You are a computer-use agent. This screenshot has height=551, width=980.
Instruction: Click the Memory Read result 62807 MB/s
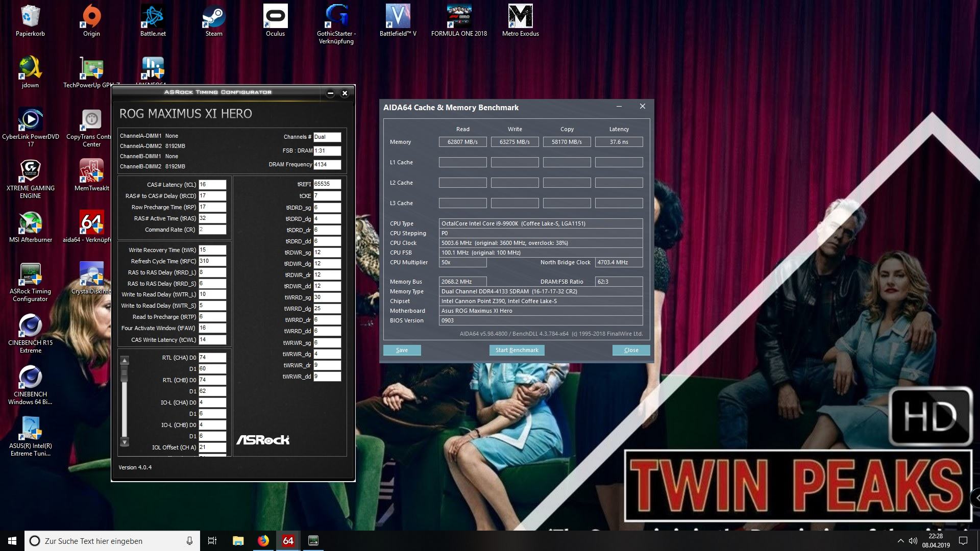click(462, 142)
